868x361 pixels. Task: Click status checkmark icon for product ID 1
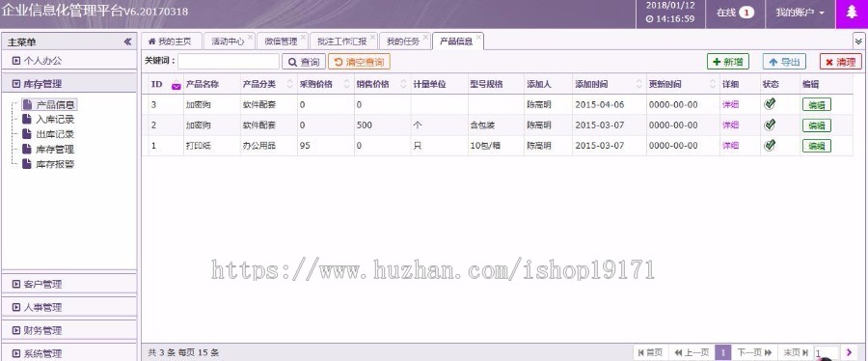coord(770,145)
